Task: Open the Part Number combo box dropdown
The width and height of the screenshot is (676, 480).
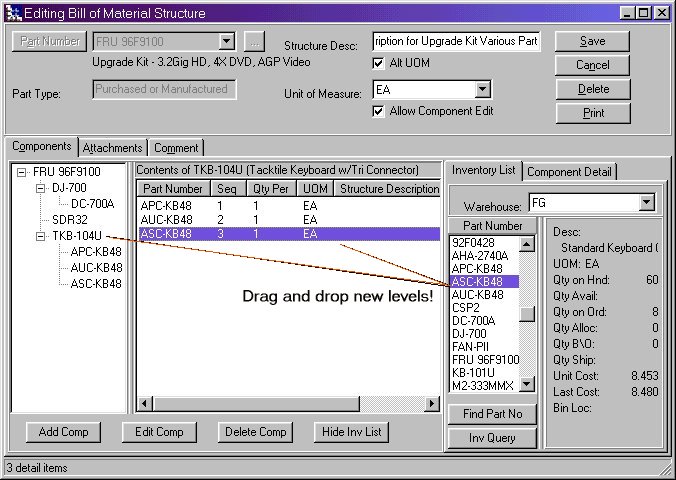Action: [x=227, y=42]
